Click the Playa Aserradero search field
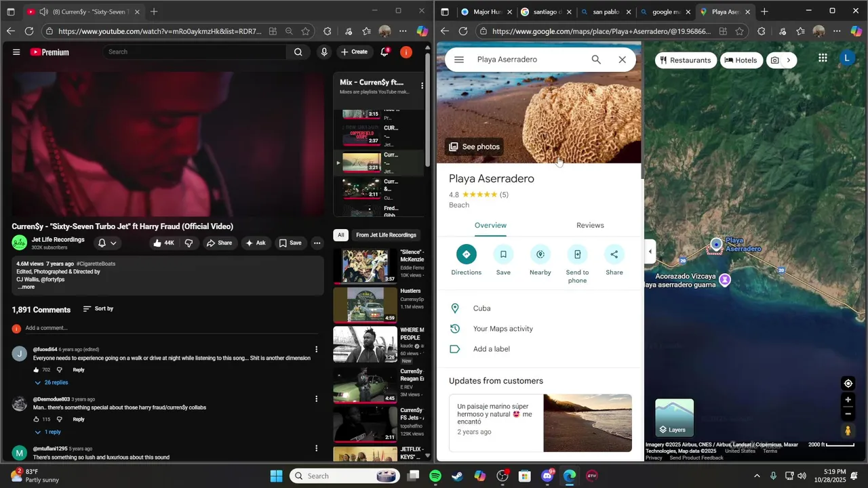This screenshot has width=868, height=488. tap(529, 60)
